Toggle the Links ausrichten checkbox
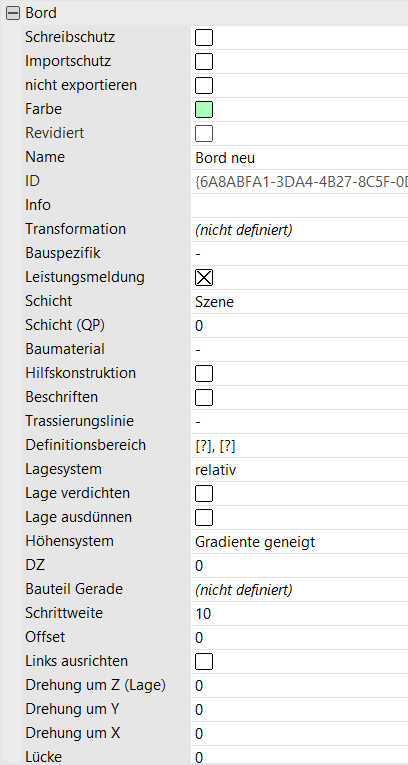 tap(204, 662)
